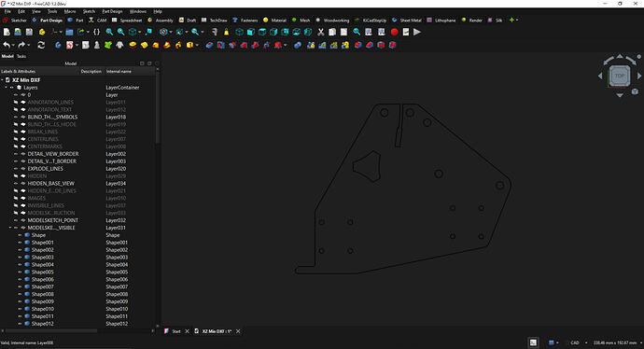Click the Fit all magnifier icon
The width and height of the screenshot is (644, 349).
click(109, 32)
